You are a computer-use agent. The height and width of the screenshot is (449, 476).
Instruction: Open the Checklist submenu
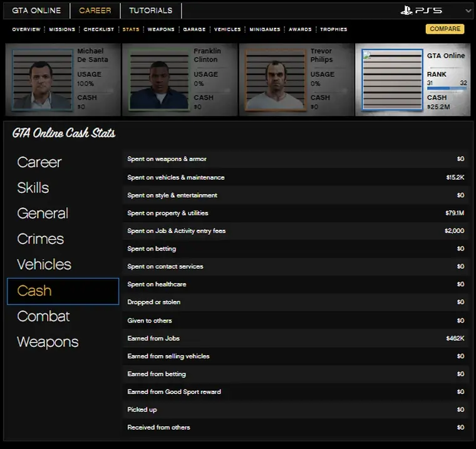(x=99, y=29)
